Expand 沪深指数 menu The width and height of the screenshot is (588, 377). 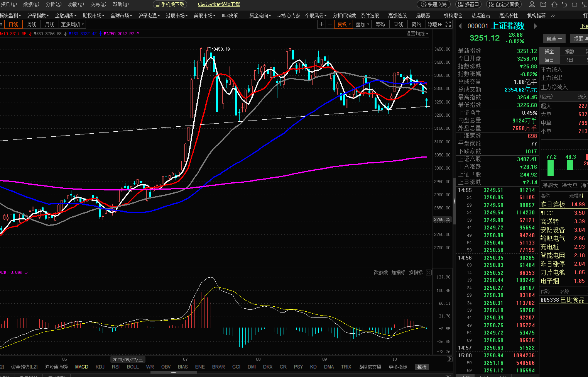coord(38,15)
